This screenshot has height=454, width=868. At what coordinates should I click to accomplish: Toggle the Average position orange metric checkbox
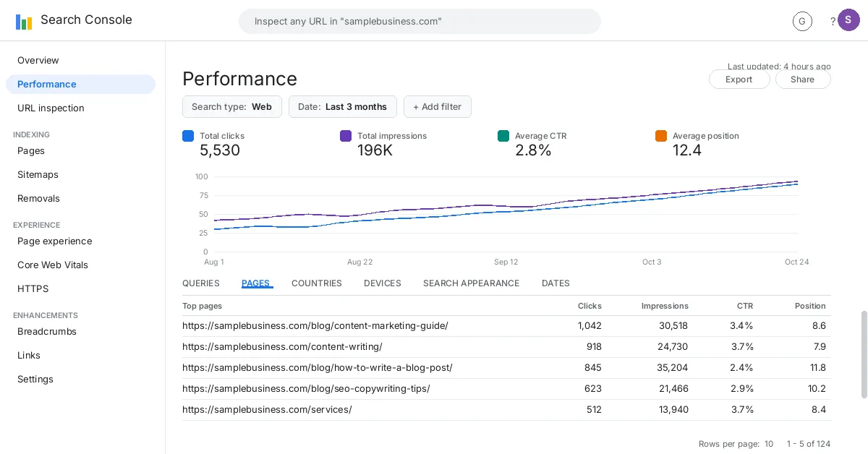click(x=661, y=136)
